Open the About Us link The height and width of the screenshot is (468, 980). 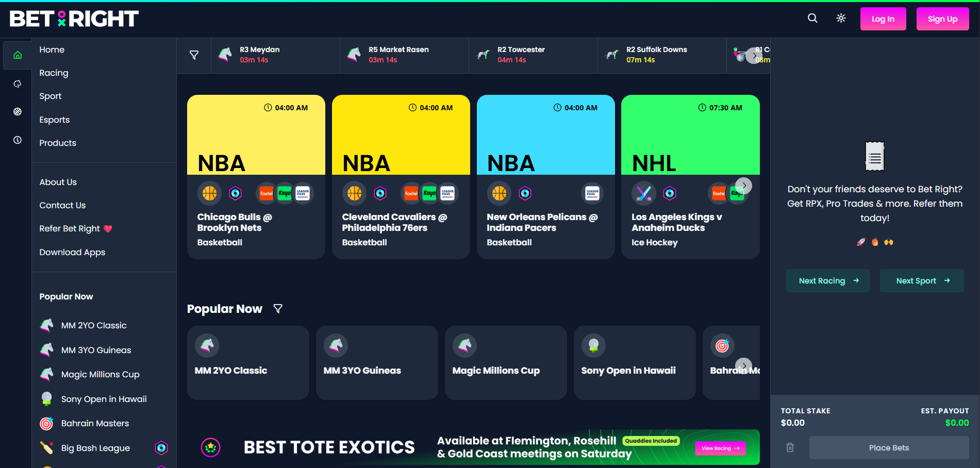point(58,182)
